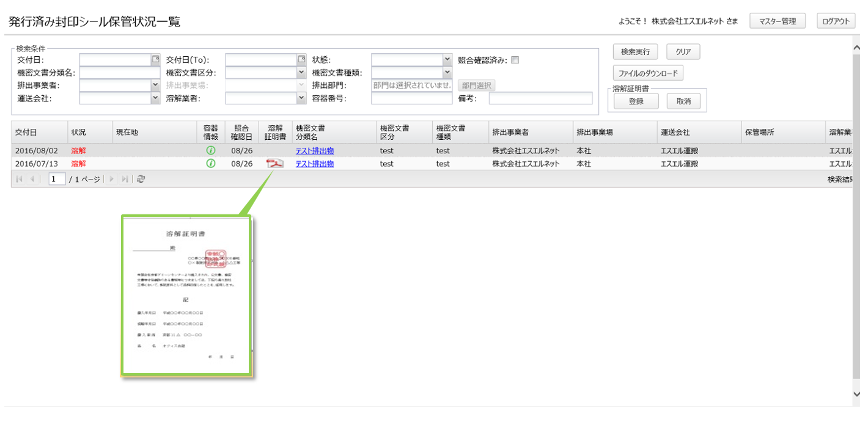The width and height of the screenshot is (868, 422).
Task: Click the テスト排出物 link in the first row
Action: coord(314,151)
